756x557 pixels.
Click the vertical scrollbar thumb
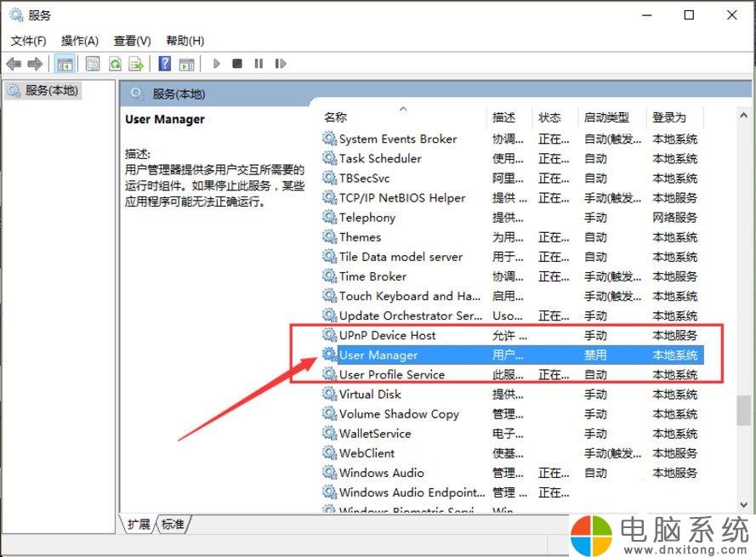(743, 411)
